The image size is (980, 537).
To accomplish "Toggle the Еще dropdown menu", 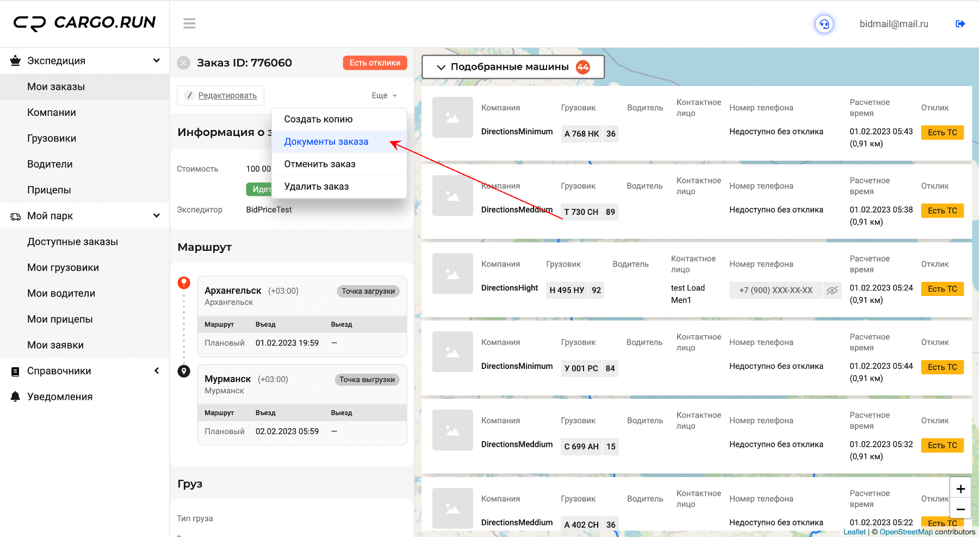I will (x=384, y=95).
